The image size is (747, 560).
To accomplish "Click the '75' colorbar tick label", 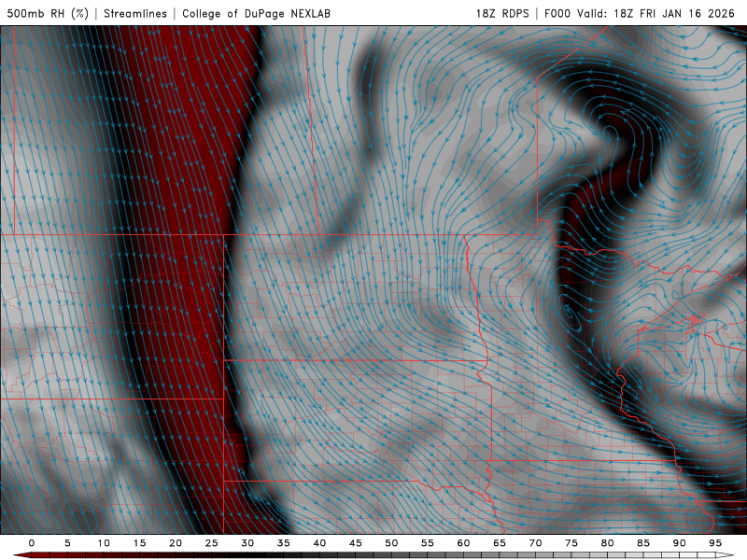I will (x=571, y=543).
